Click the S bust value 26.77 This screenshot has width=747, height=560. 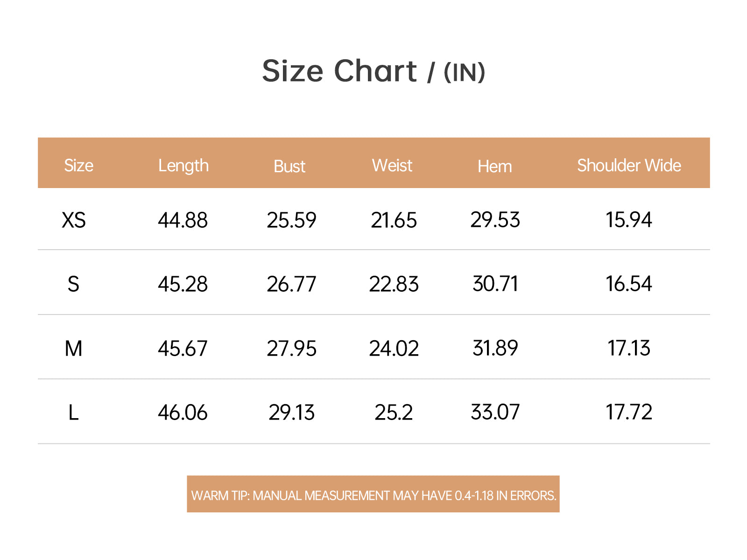click(x=291, y=284)
